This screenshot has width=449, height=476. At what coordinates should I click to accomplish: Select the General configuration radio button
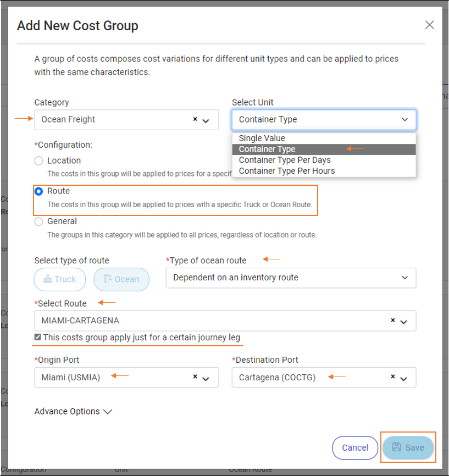[x=38, y=222]
